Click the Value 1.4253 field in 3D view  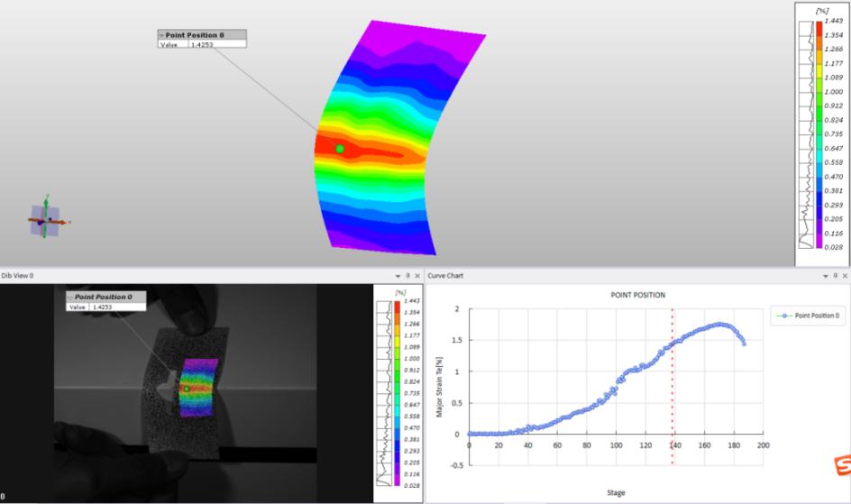coord(216,44)
